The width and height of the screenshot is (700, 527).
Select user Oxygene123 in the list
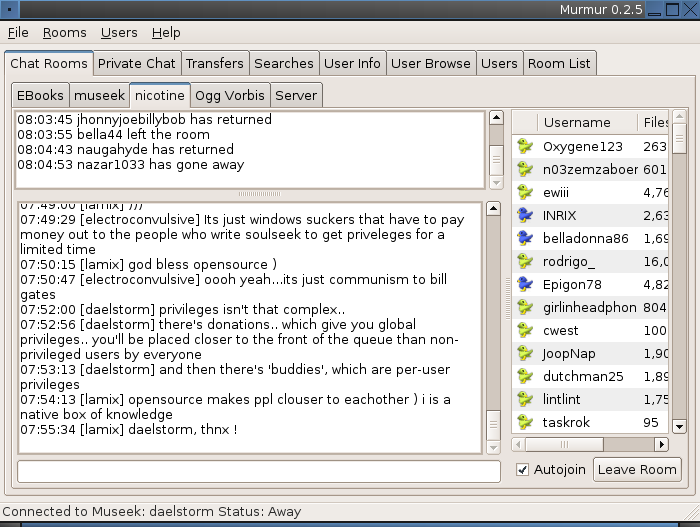tap(590, 146)
